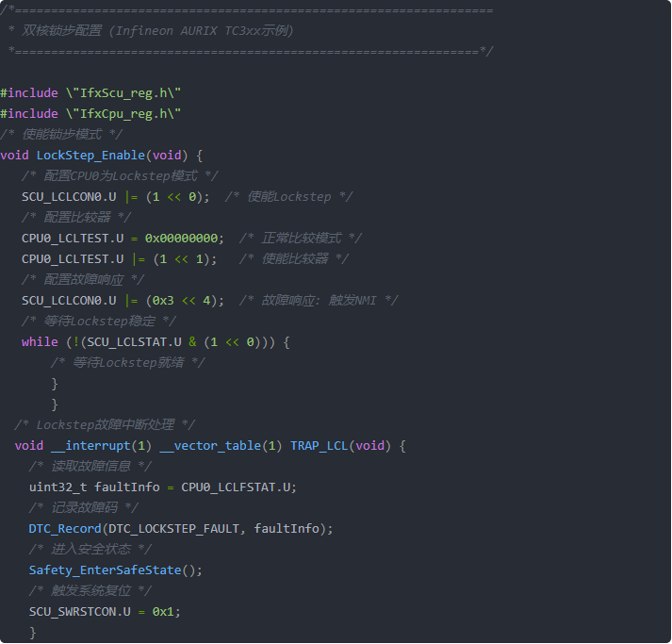This screenshot has height=644, width=672.
Task: Click the IfxScu_reg.h include line
Action: click(x=90, y=93)
